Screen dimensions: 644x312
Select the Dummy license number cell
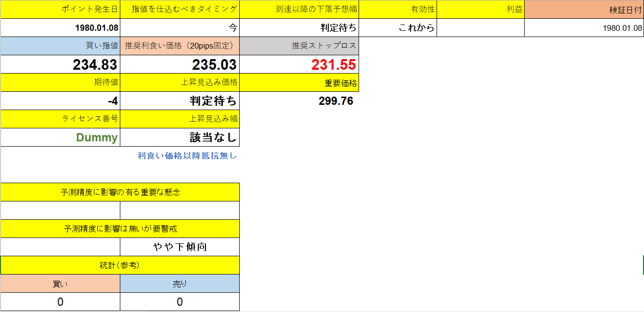(60, 137)
